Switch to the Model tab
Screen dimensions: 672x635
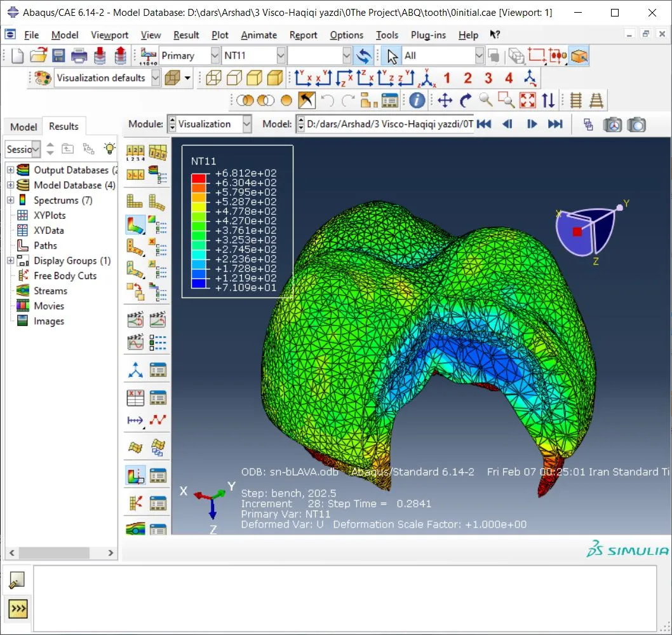point(24,126)
